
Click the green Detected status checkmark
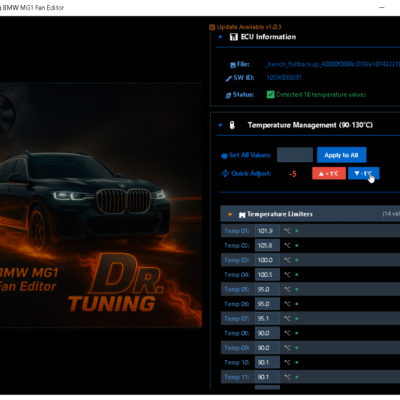[270, 95]
